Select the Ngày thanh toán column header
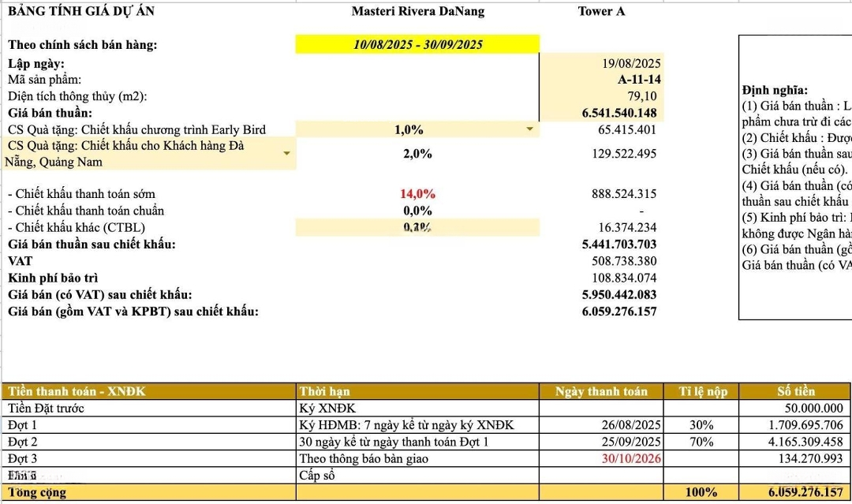This screenshot has height=504, width=852. [x=601, y=391]
